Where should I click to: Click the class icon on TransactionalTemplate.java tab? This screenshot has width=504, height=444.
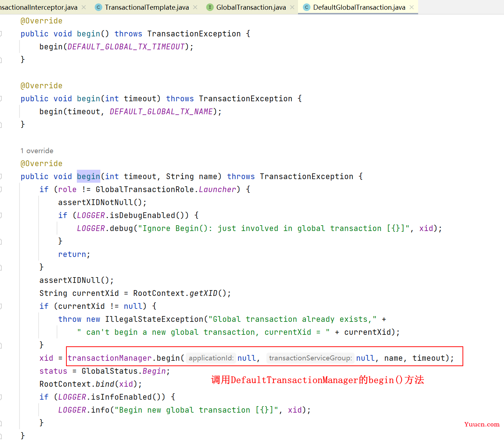(x=98, y=7)
